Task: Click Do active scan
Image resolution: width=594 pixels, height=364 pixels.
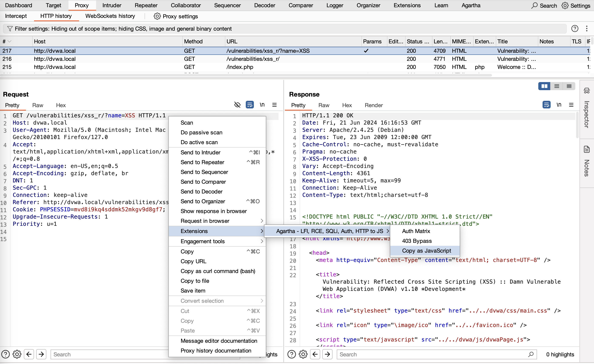Action: (217, 142)
